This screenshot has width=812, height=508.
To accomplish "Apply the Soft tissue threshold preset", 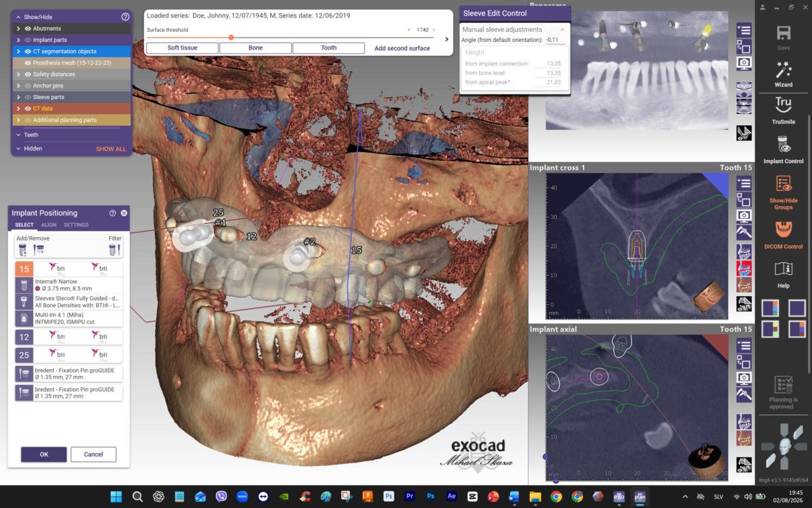I will tap(182, 48).
